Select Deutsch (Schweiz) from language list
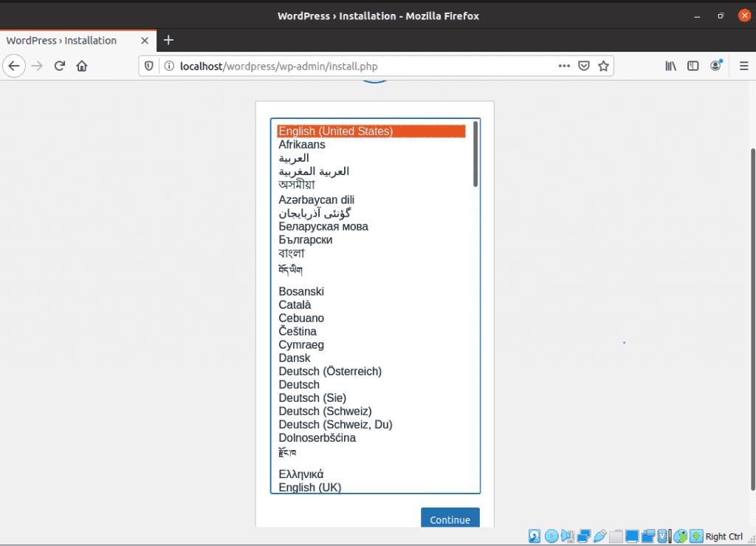This screenshot has width=756, height=546. pos(325,411)
